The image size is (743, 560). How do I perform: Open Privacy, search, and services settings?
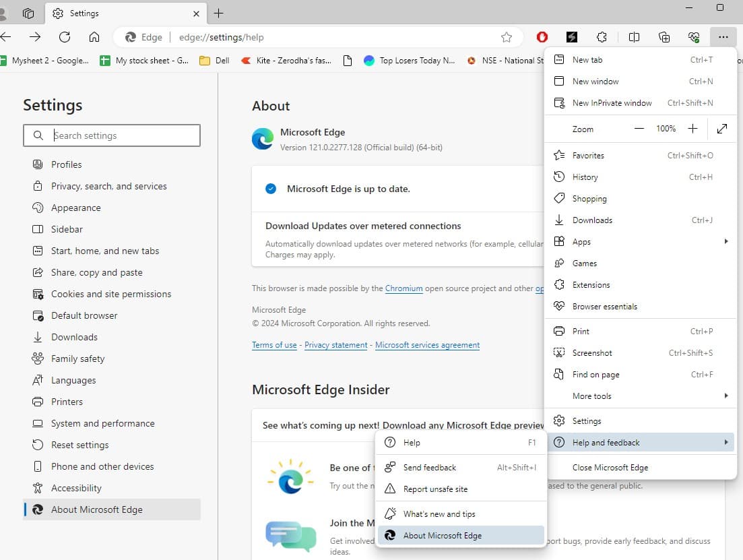[x=112, y=186]
